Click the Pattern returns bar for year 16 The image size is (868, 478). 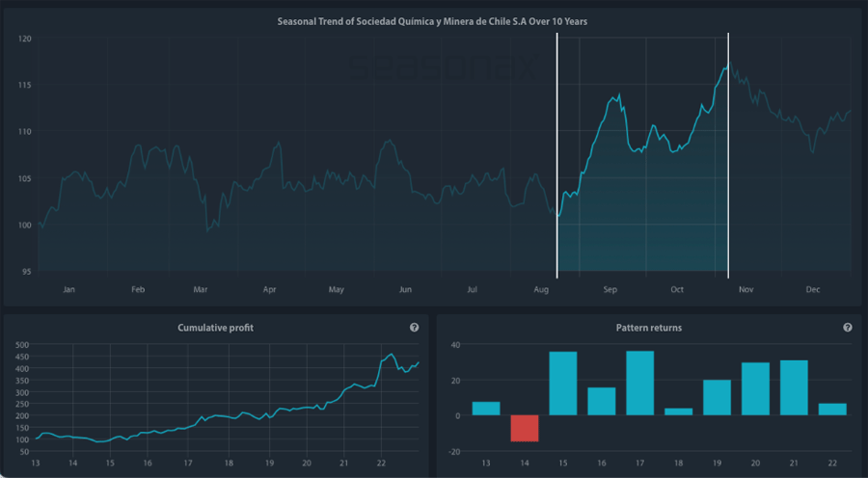tap(601, 401)
